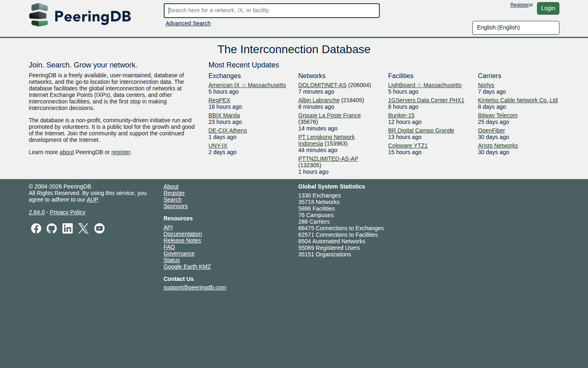Open the OpenFiber carrier

(x=491, y=130)
